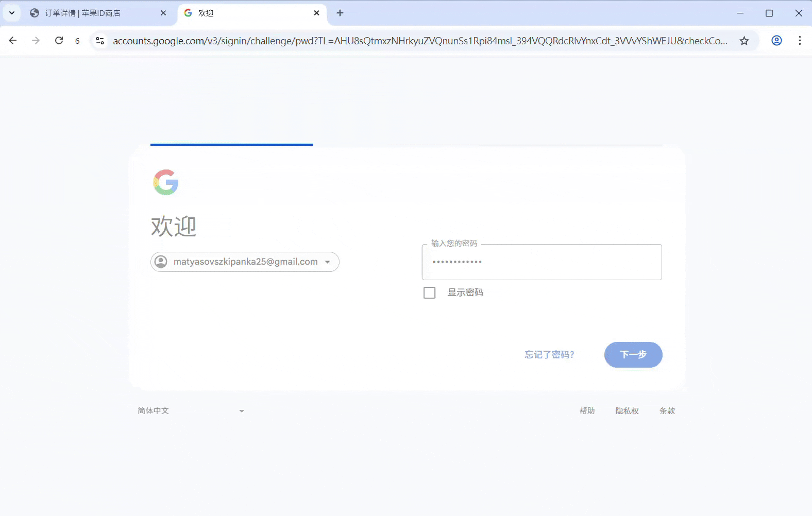Click the browser back arrow

click(x=13, y=41)
